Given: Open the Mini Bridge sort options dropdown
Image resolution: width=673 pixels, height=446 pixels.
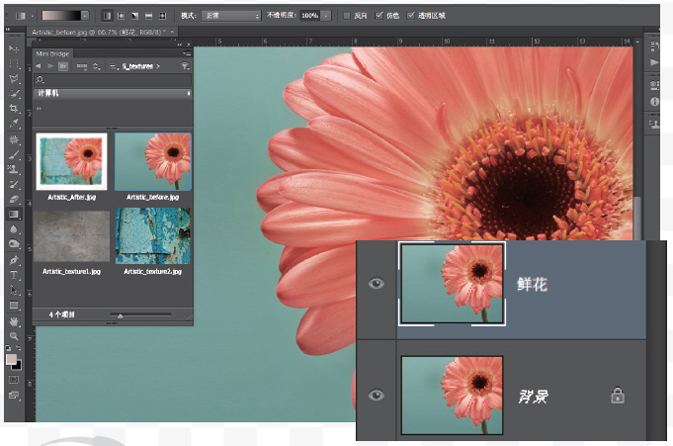Looking at the screenshot, I should point(97,66).
